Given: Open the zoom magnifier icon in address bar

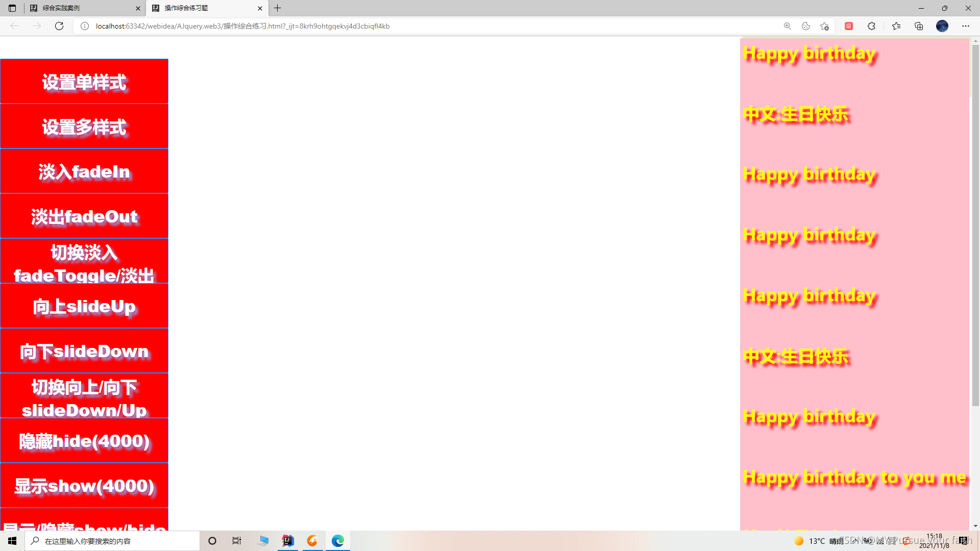Looking at the screenshot, I should [788, 26].
